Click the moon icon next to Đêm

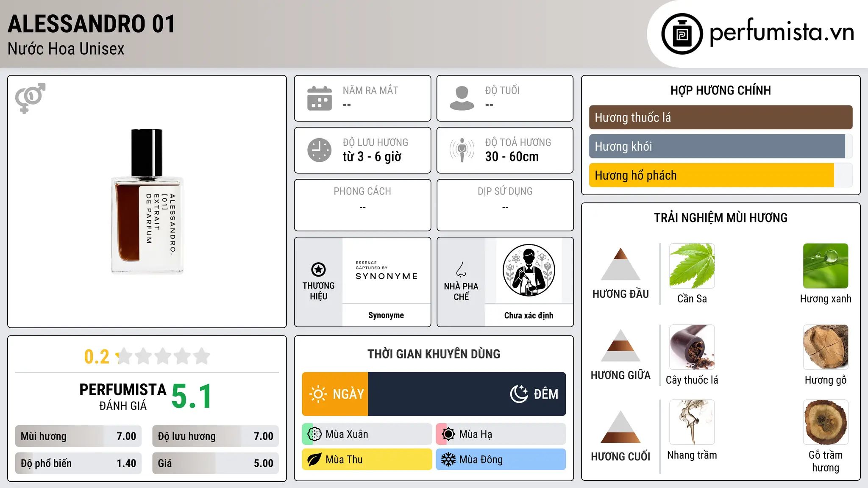pyautogui.click(x=519, y=394)
